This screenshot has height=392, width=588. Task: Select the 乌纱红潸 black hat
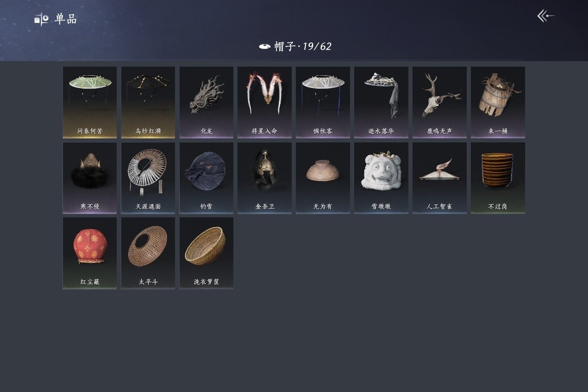coord(148,102)
